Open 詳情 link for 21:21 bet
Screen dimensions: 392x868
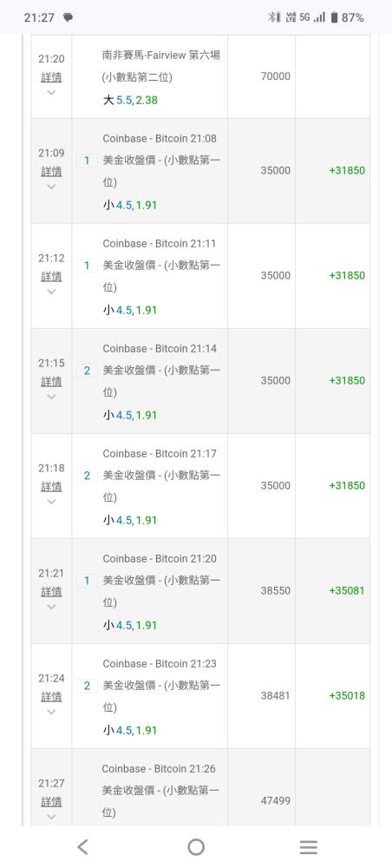click(x=51, y=592)
